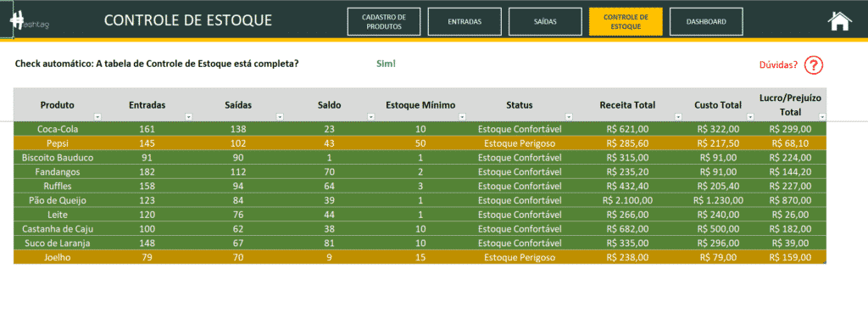Select the Coca-Cola product cell
The width and height of the screenshot is (868, 319).
point(58,129)
